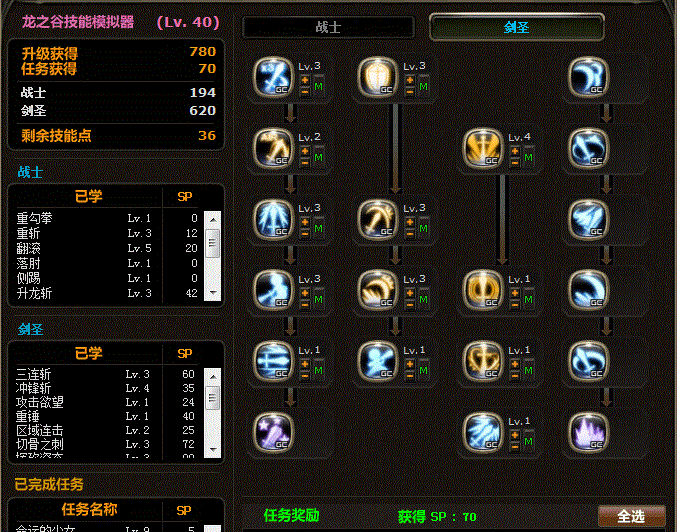Click down arrow of 战士 learned skills list
The height and width of the screenshot is (532, 677).
212,293
